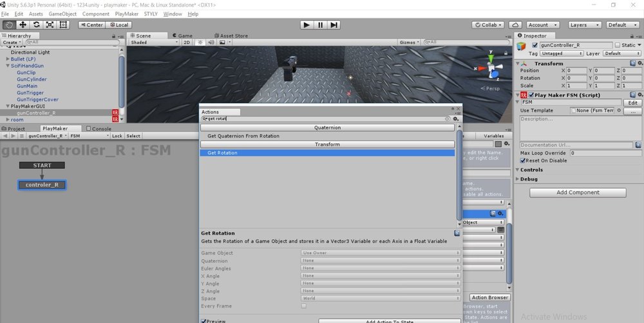The height and width of the screenshot is (323, 644).
Task: Open the PlayMaker menu in menu bar
Action: tap(126, 14)
